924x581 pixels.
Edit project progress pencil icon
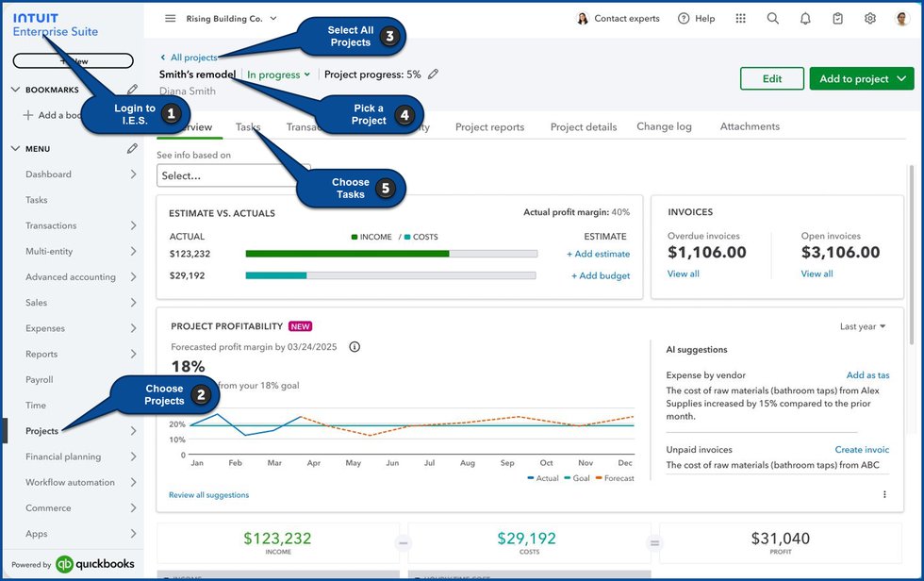click(x=433, y=75)
